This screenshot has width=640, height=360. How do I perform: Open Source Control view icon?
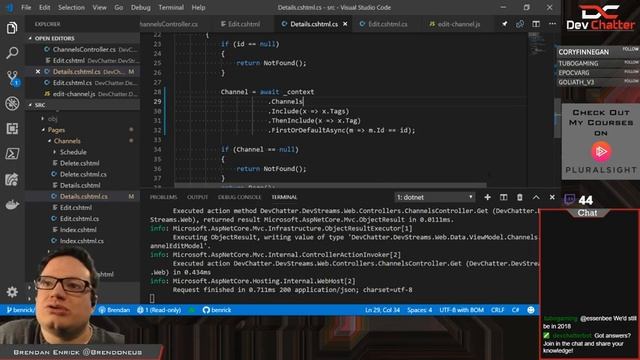pos(12,78)
